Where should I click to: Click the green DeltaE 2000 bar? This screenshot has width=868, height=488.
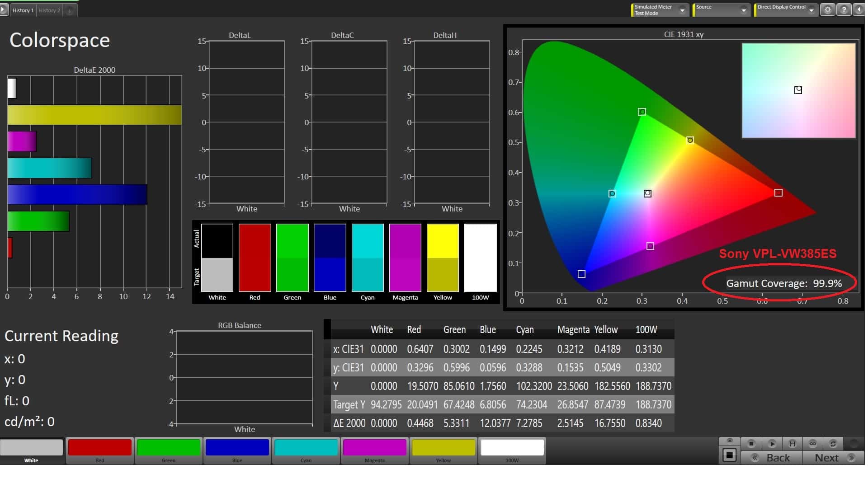(38, 221)
